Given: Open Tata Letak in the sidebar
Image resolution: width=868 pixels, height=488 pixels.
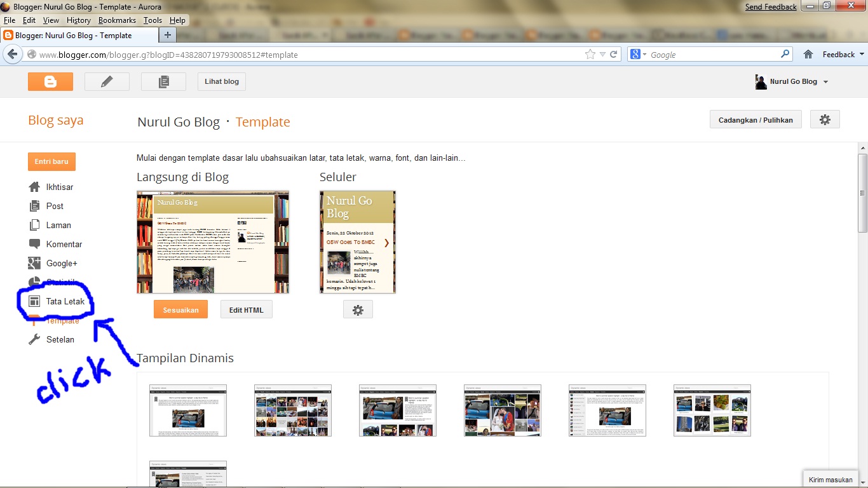Looking at the screenshot, I should (65, 301).
